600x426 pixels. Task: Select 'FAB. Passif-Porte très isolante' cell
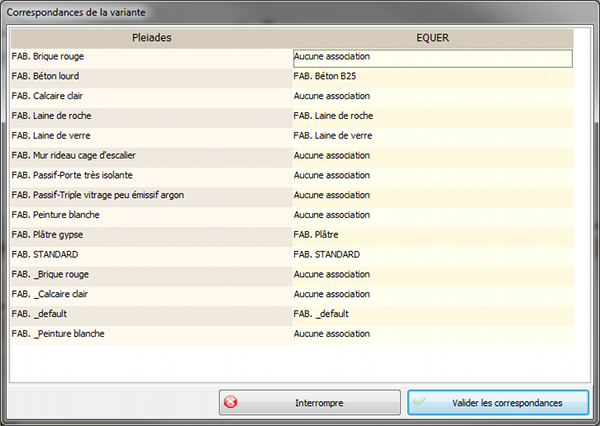[152, 178]
